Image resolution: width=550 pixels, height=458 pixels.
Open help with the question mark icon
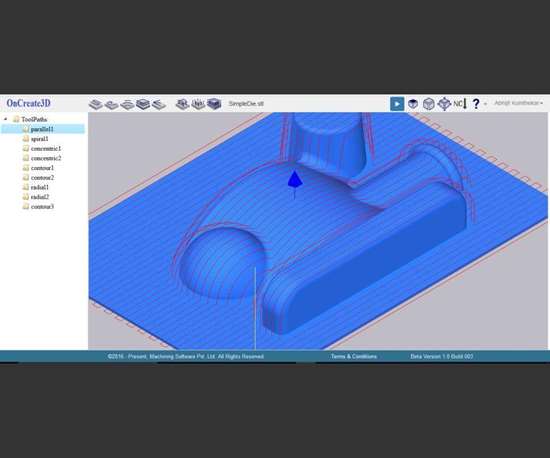coord(476,104)
